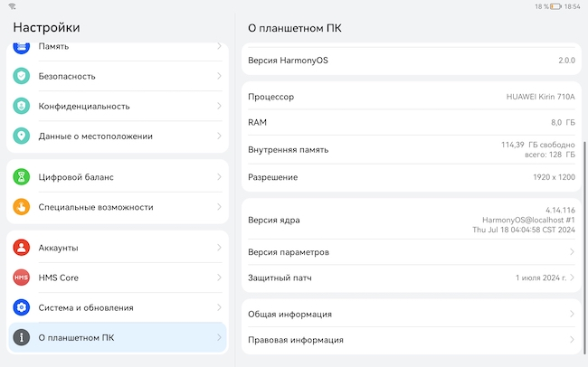
Task: Tap the Безопасность shield icon
Action: click(22, 76)
